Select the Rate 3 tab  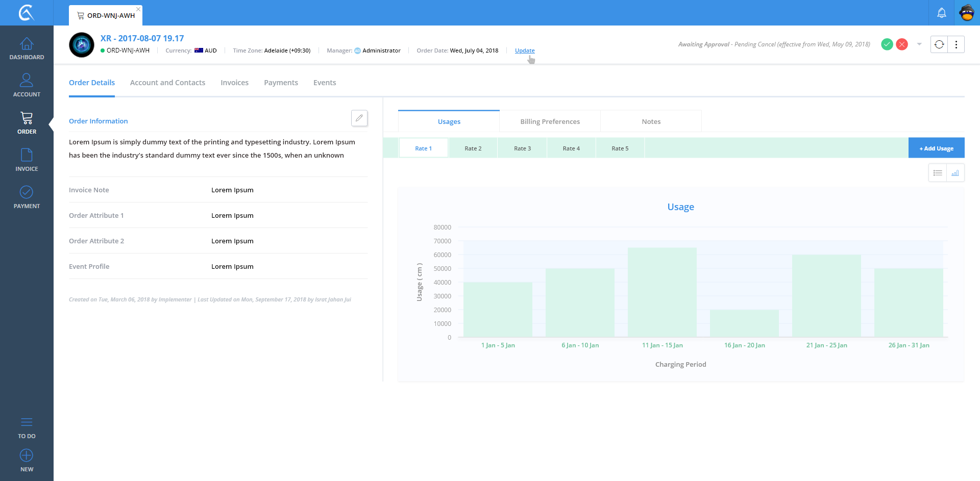pos(522,148)
